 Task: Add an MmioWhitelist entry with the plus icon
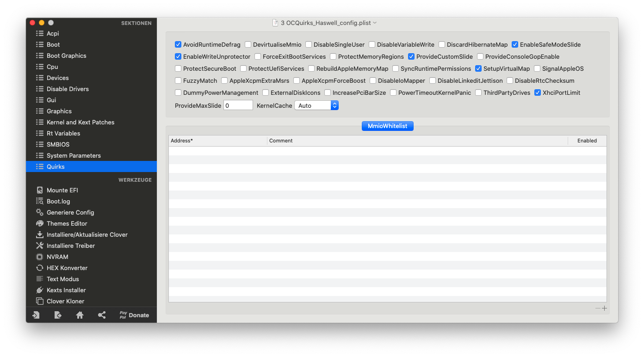(604, 308)
